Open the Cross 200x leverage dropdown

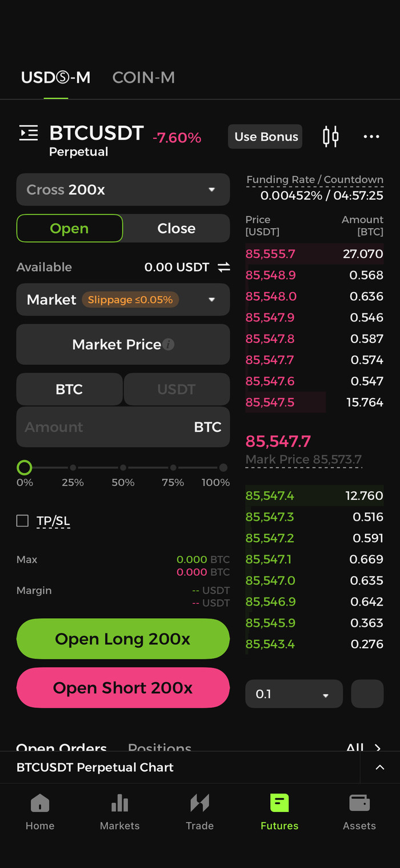(123, 190)
